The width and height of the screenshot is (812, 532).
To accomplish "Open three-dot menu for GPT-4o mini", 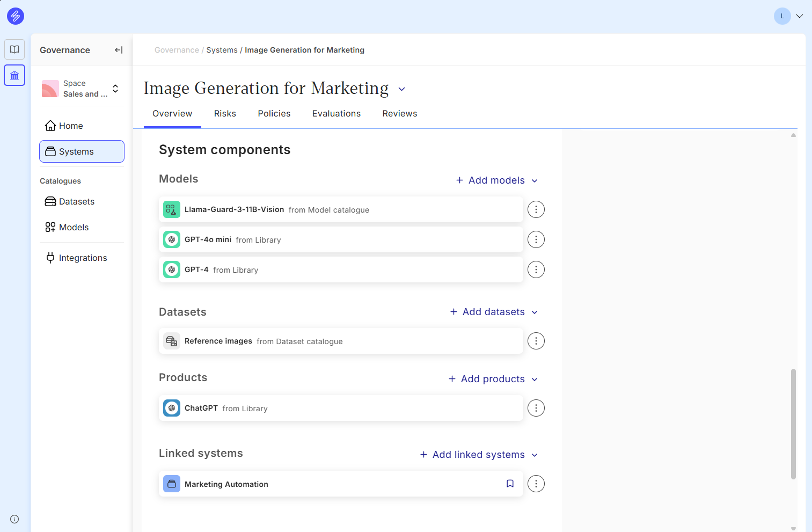I will point(536,239).
